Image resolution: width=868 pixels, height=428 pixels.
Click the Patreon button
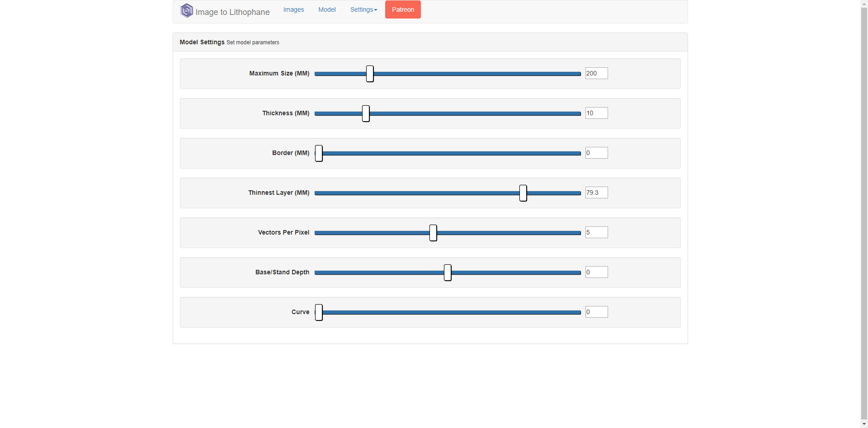coord(403,9)
